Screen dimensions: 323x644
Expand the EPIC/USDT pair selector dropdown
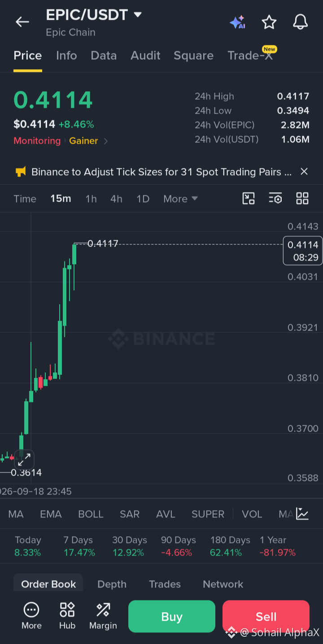click(138, 14)
